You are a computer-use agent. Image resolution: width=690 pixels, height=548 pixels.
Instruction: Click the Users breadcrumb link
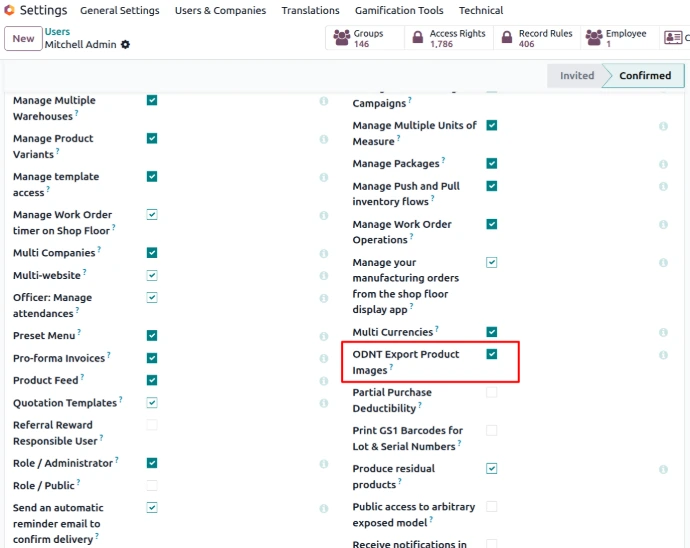tap(57, 32)
